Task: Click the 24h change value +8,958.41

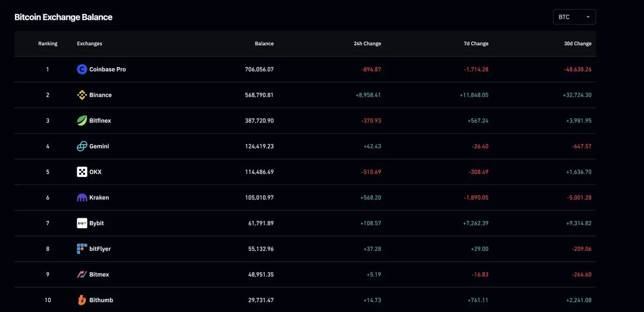Action: [x=368, y=95]
